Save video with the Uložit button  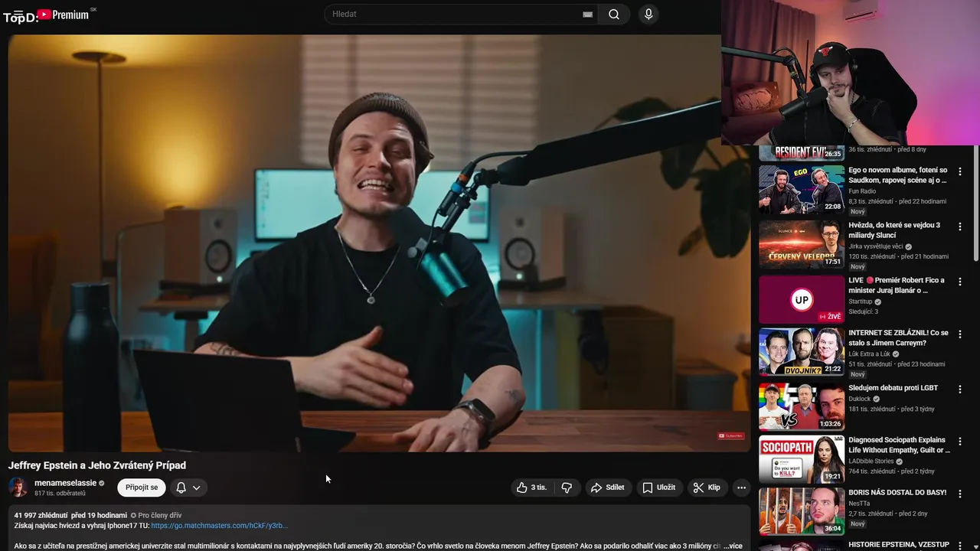[x=659, y=487]
